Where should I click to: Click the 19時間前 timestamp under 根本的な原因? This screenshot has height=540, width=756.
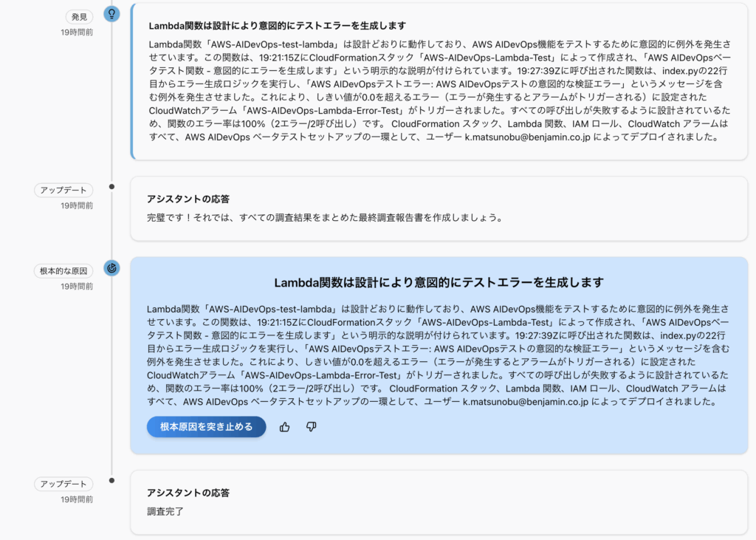click(77, 286)
